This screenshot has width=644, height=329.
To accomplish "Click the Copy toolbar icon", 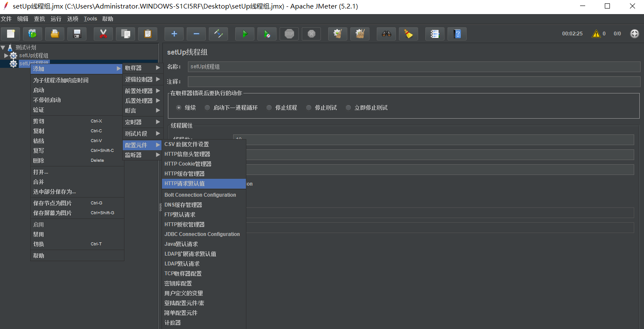I will pyautogui.click(x=125, y=34).
